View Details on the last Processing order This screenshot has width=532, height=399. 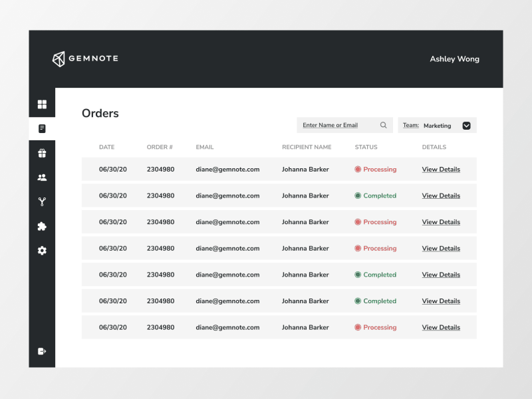[x=440, y=327]
